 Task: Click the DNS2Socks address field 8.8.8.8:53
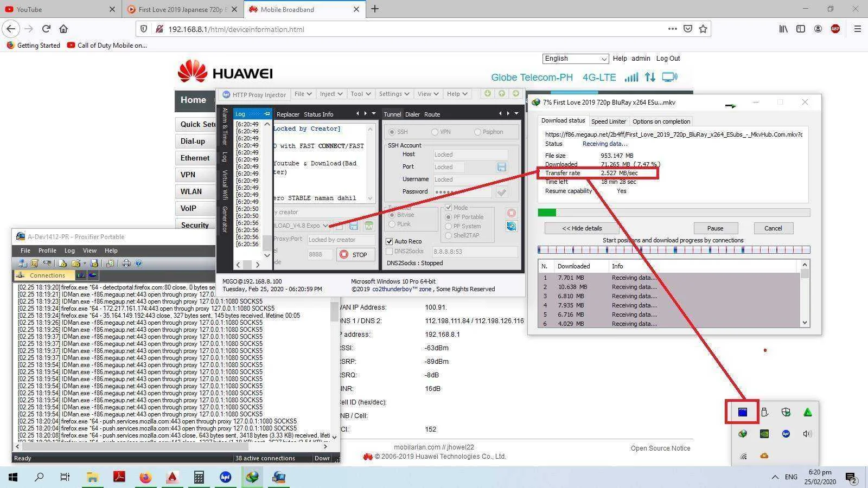pos(475,252)
